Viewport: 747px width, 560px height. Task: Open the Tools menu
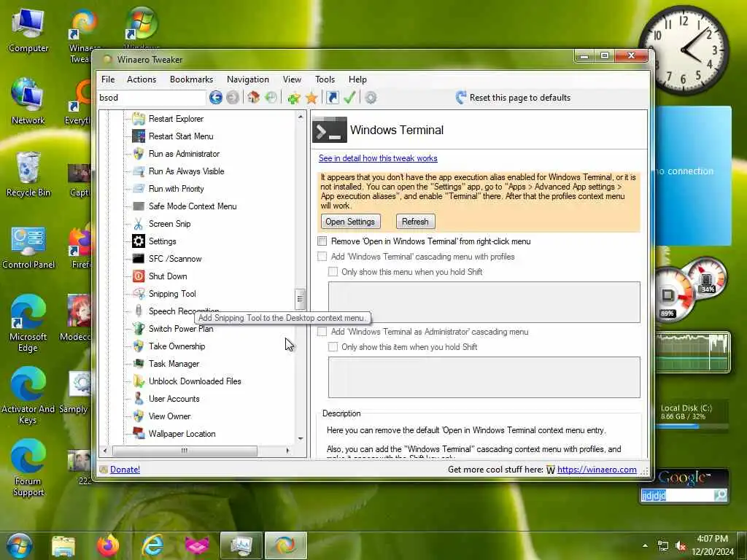[325, 79]
